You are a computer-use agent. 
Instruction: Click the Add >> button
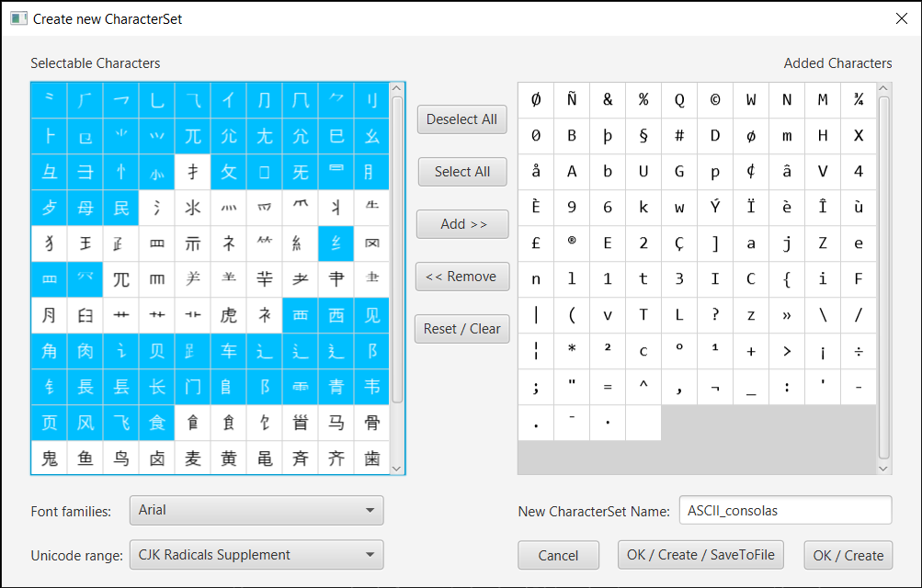coord(462,224)
